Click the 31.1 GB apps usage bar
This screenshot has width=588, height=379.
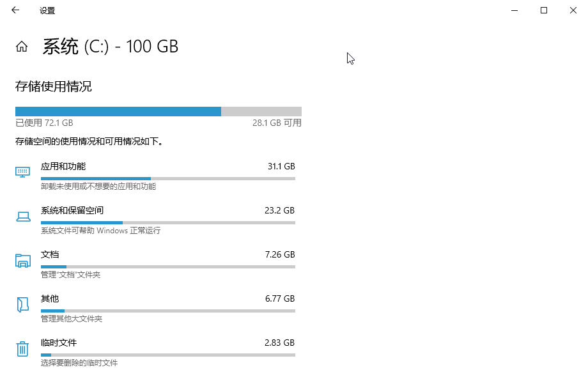click(168, 178)
